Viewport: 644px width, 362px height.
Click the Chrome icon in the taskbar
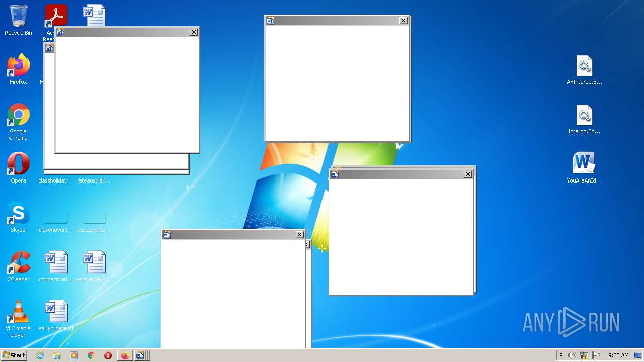(x=91, y=355)
